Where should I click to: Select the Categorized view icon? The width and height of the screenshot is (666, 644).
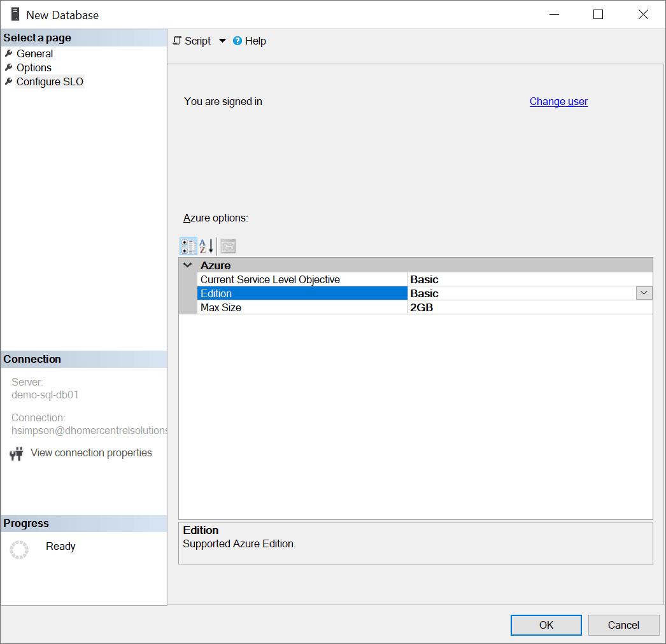click(188, 246)
